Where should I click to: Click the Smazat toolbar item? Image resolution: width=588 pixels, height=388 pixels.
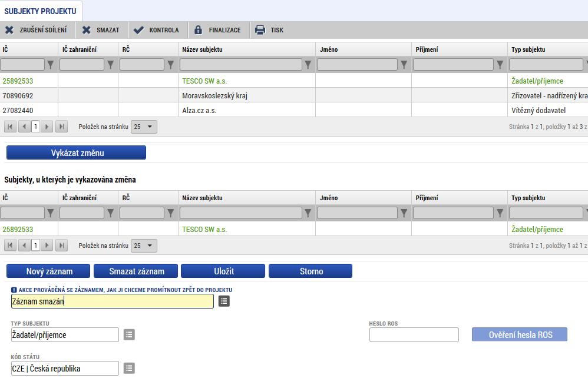[x=101, y=30]
